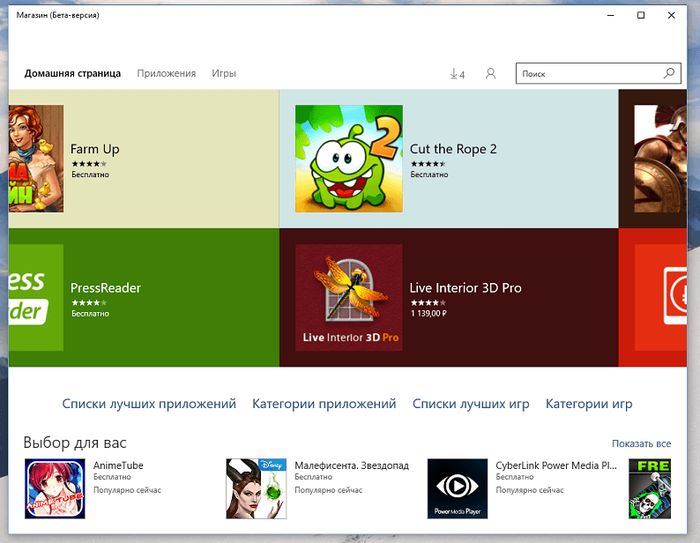Focus the Поиск search field
The height and width of the screenshot is (543, 700).
point(588,74)
